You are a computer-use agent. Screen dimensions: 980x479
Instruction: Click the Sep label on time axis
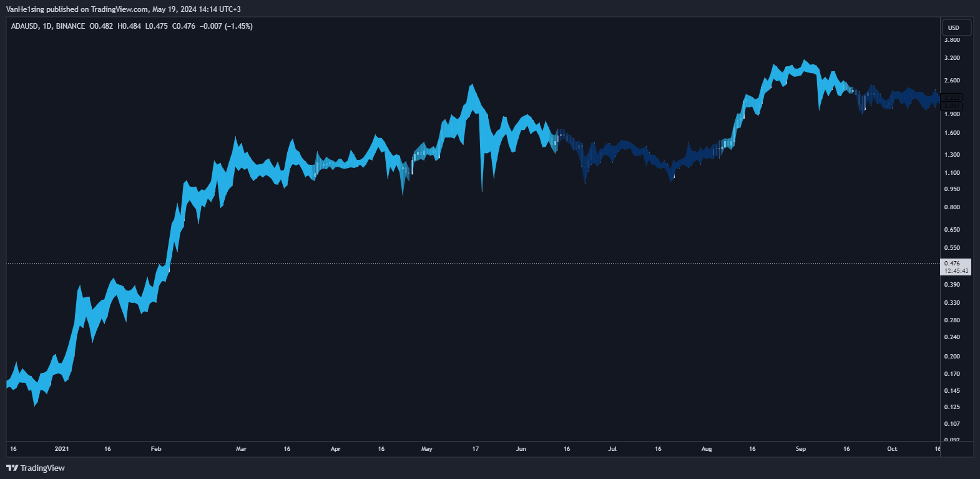tap(801, 449)
